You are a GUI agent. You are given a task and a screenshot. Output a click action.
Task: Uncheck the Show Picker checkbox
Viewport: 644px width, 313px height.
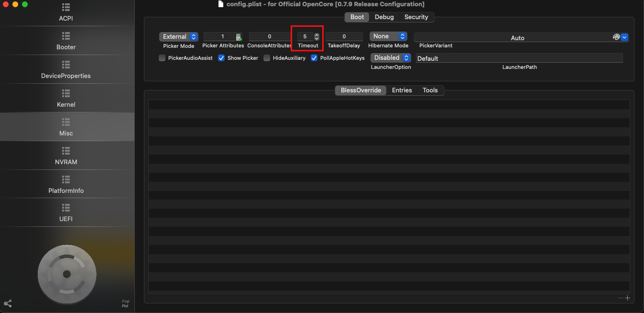click(221, 58)
